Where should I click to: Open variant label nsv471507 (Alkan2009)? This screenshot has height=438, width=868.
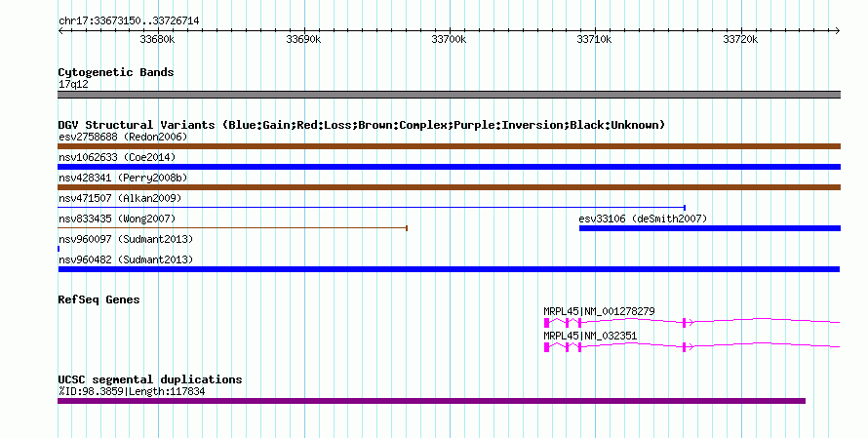(120, 198)
